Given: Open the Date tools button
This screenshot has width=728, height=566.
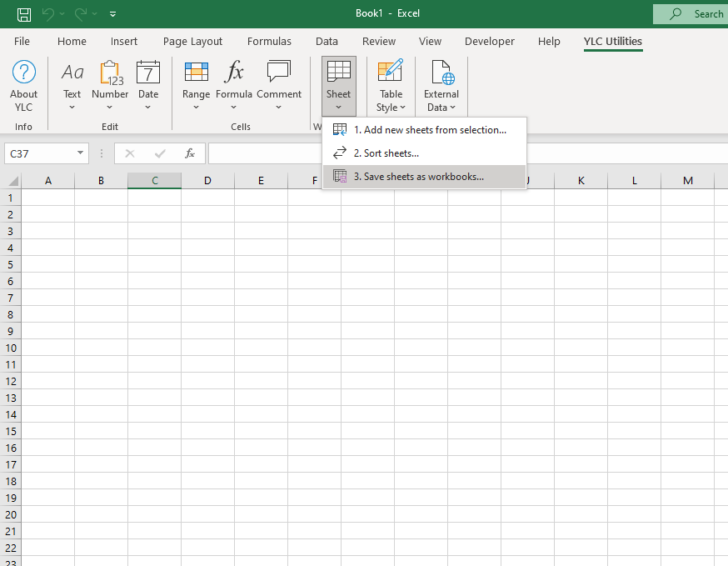Looking at the screenshot, I should click(148, 85).
